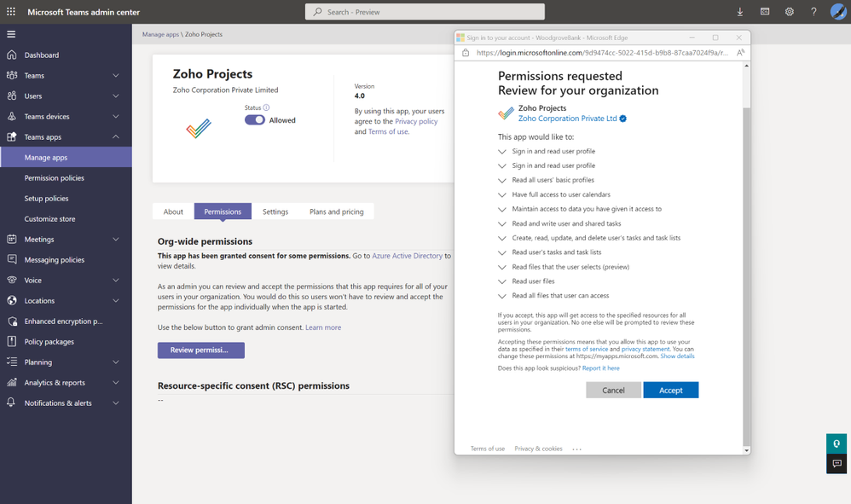This screenshot has width=851, height=504.
Task: Open the Terms of use link near version
Action: coord(388,131)
